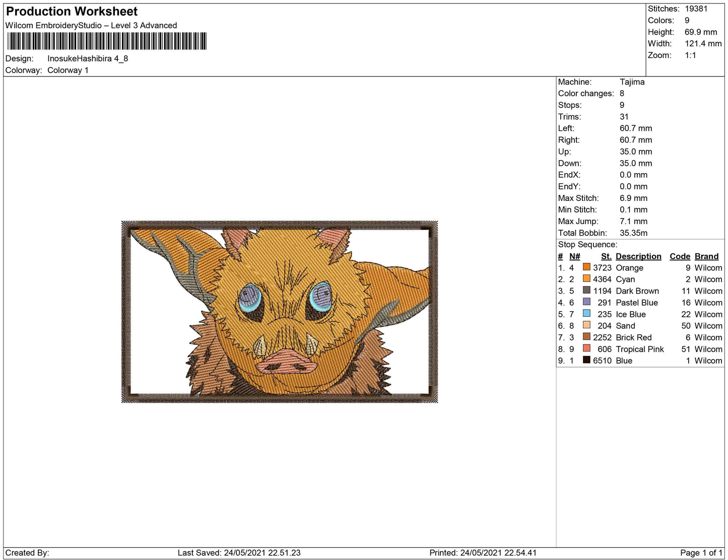Click the Code column header
728x560 pixels.
point(680,256)
